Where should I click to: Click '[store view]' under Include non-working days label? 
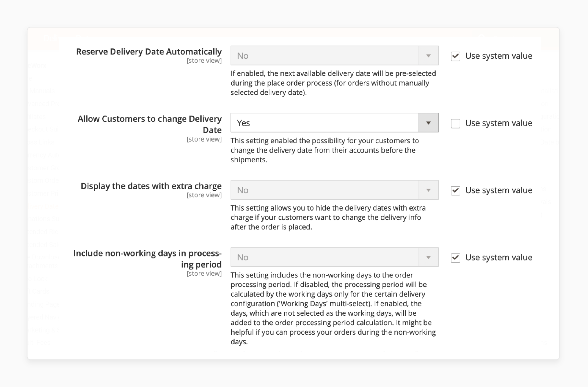point(204,274)
